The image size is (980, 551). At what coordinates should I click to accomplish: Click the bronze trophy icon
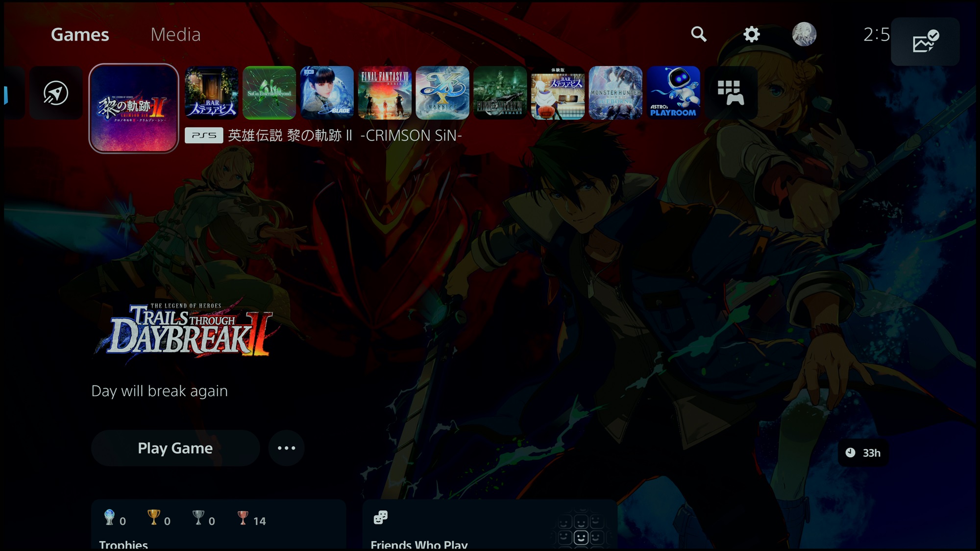[243, 517]
